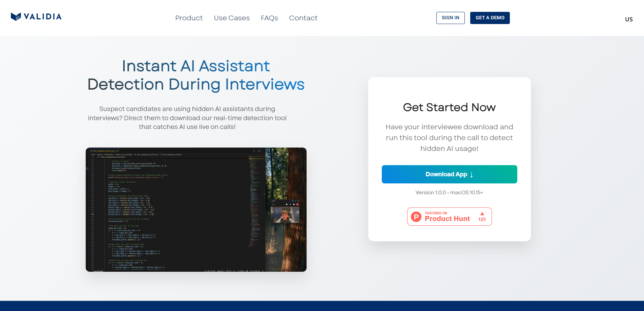Open the US region selector
Image resolution: width=644 pixels, height=311 pixels.
click(x=629, y=19)
